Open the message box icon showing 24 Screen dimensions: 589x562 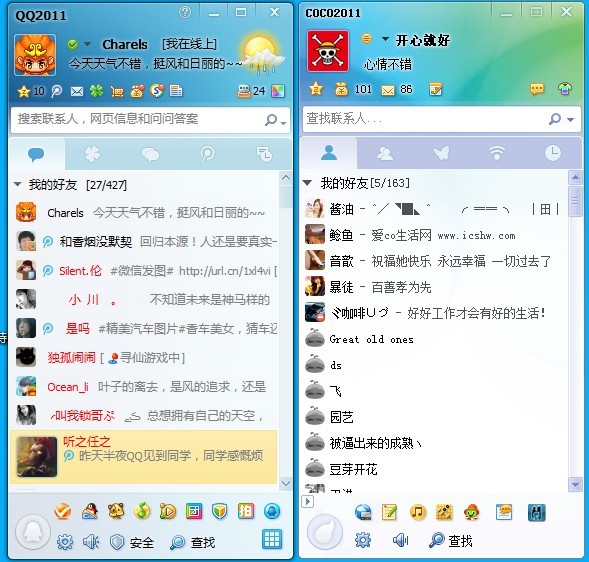pos(244,91)
